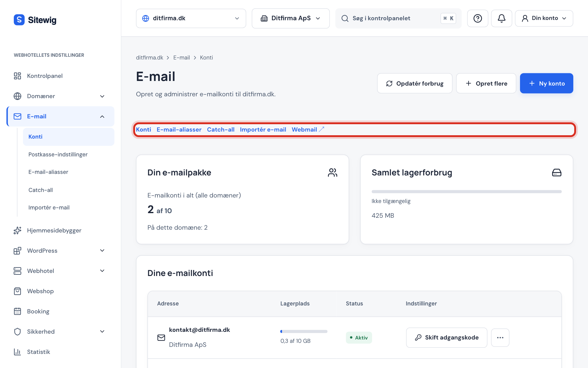This screenshot has width=588, height=368.
Task: Click the Sitewig logo icon
Action: pyautogui.click(x=19, y=20)
